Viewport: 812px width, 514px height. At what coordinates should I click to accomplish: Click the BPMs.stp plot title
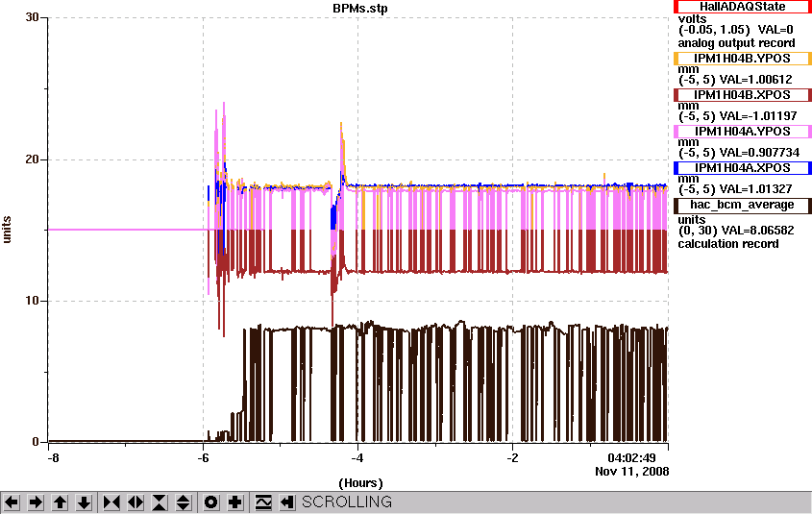(360, 9)
